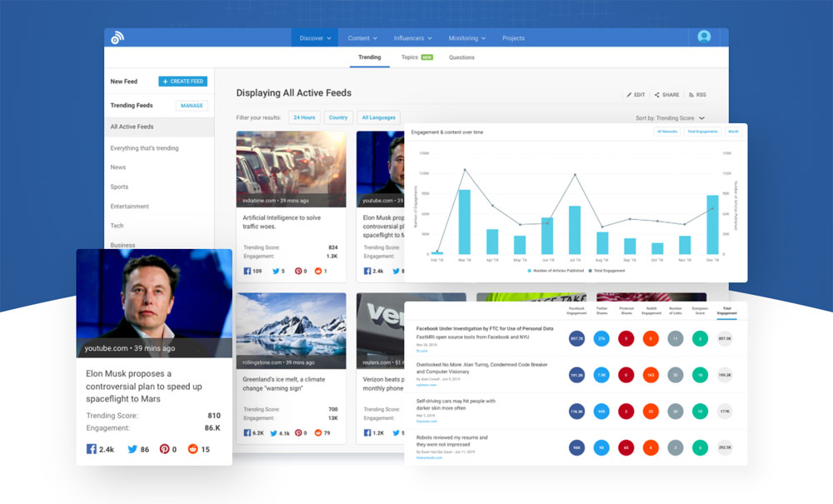Sort by Number of Links column header
This screenshot has height=504, width=833.
(x=676, y=311)
